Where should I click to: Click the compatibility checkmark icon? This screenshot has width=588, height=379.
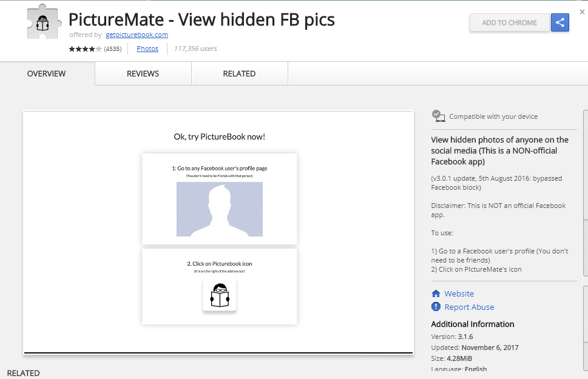click(x=438, y=115)
